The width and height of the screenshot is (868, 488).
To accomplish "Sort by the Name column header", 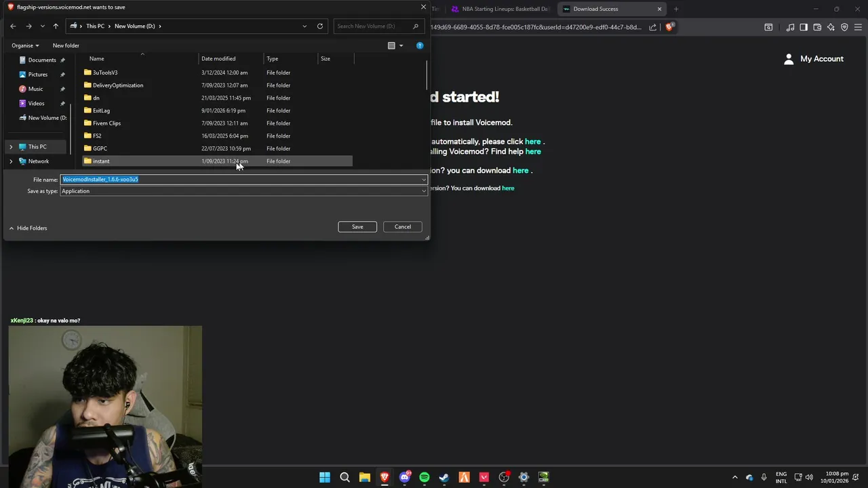I will pyautogui.click(x=96, y=59).
